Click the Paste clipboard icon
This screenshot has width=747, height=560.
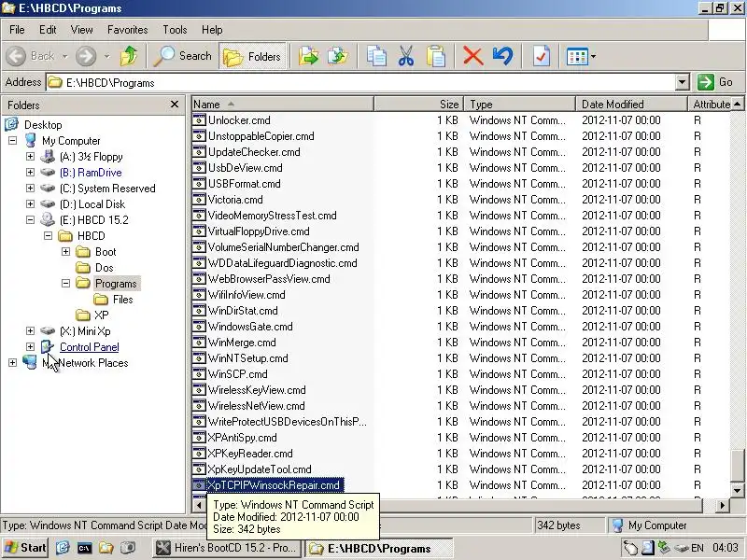435,56
